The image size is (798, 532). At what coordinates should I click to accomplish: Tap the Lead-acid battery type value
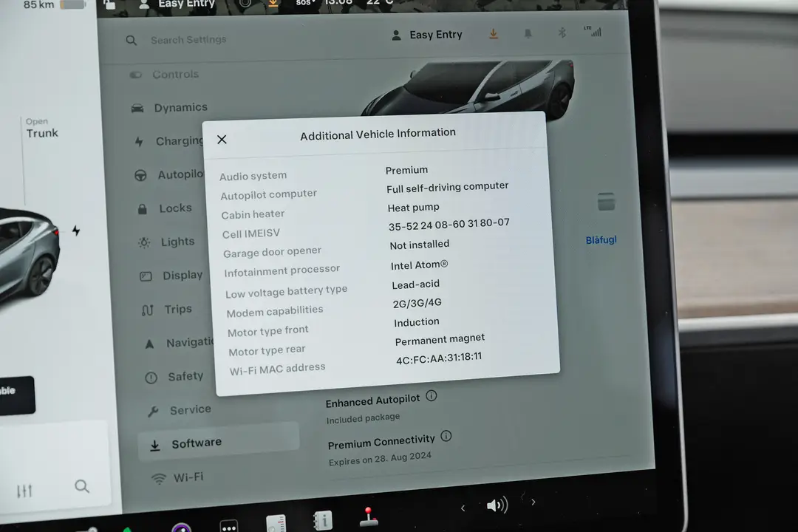415,284
